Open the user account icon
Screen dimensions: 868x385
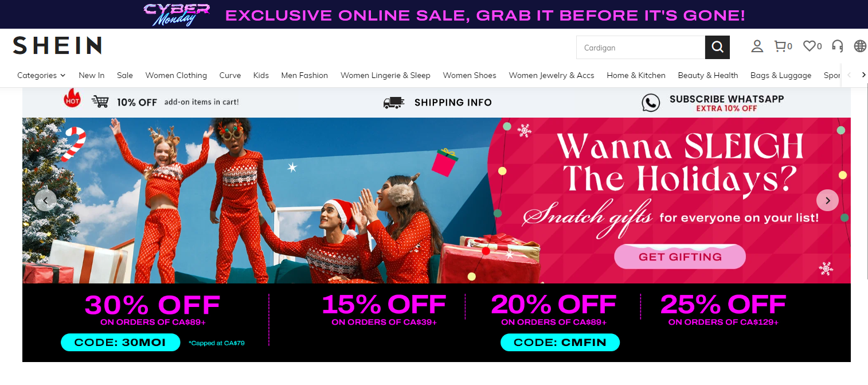(757, 46)
